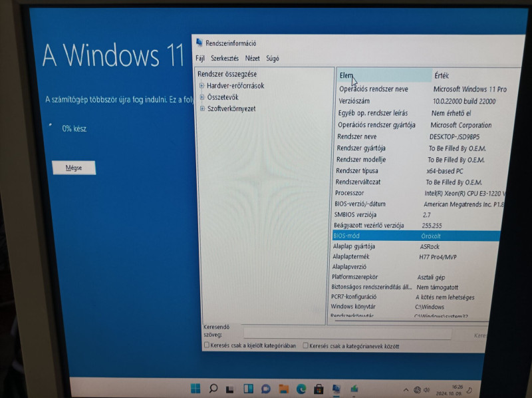Focus the Keresendő szöveg input field
Screen dimensions: 532x398
coord(347,333)
